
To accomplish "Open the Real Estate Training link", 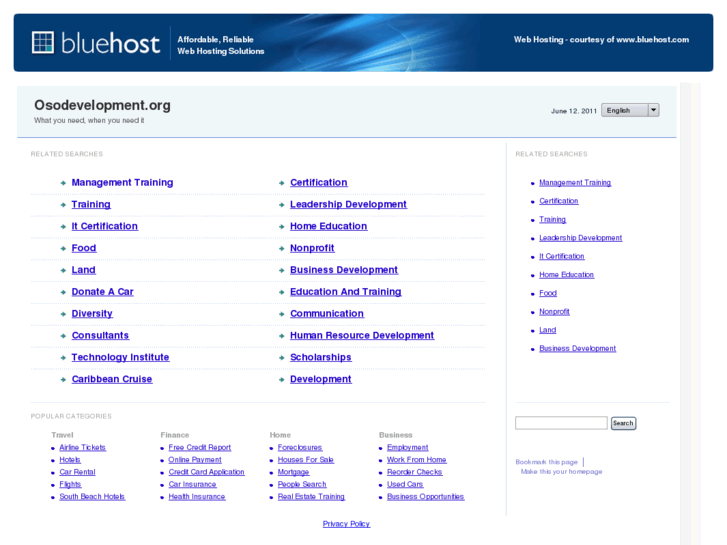I will [x=312, y=496].
